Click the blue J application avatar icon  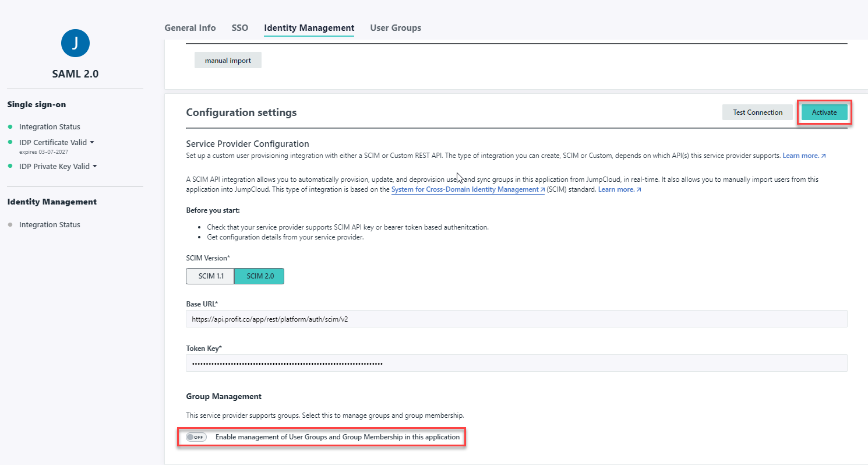point(75,43)
